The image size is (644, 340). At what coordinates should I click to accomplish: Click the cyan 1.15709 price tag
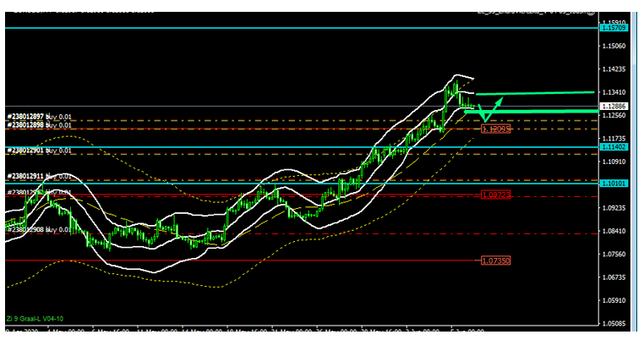click(613, 28)
